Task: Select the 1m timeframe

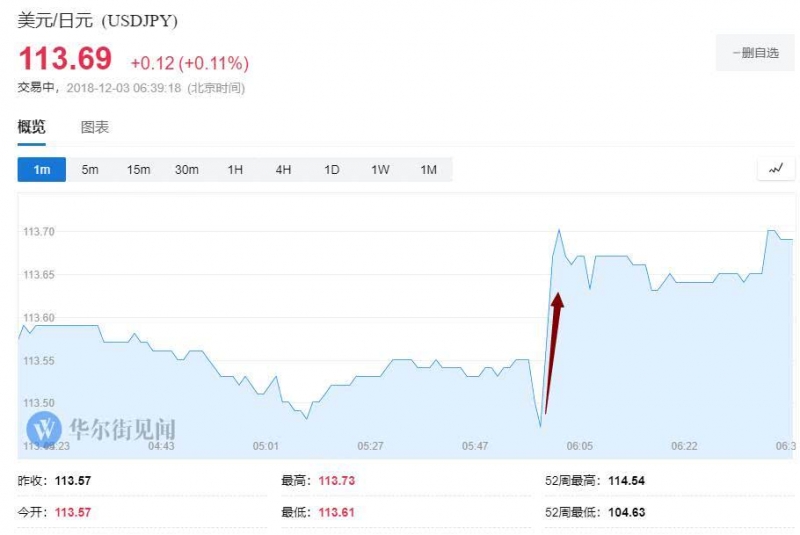Action: pos(42,169)
